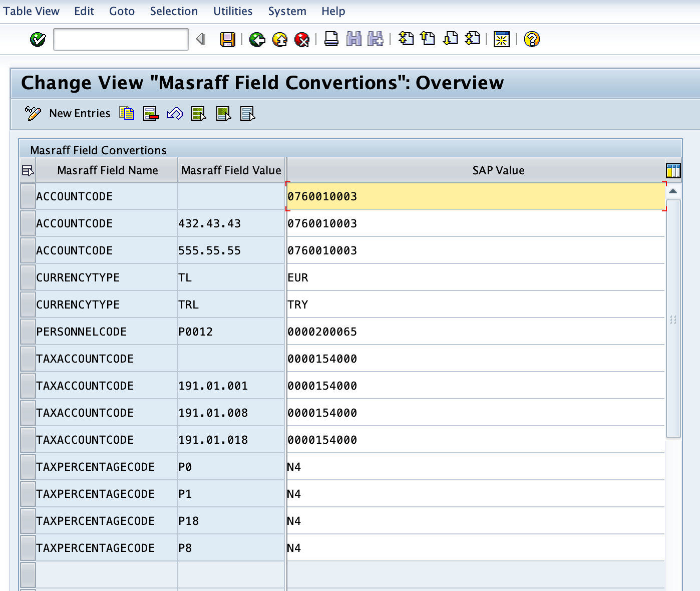Image resolution: width=700 pixels, height=591 pixels.
Task: Click the Select All icon
Action: [199, 114]
